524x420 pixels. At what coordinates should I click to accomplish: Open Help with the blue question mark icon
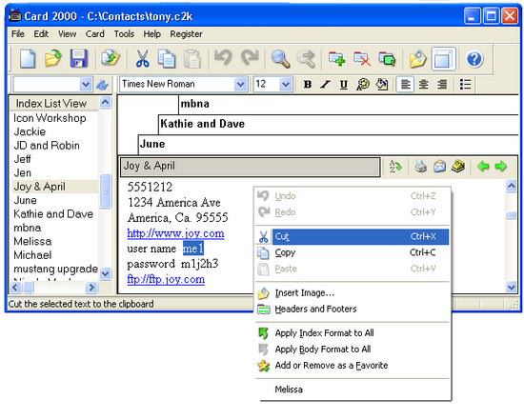pyautogui.click(x=474, y=59)
